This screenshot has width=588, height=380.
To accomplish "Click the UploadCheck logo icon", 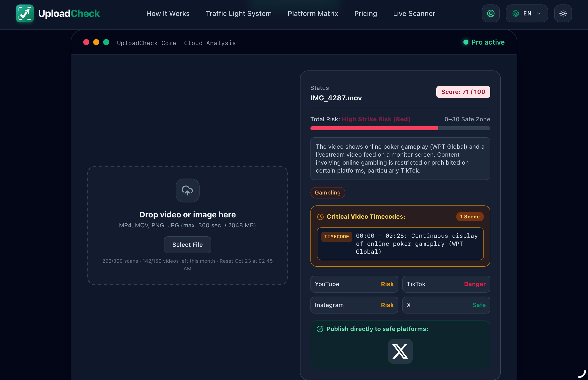I will coord(25,13).
